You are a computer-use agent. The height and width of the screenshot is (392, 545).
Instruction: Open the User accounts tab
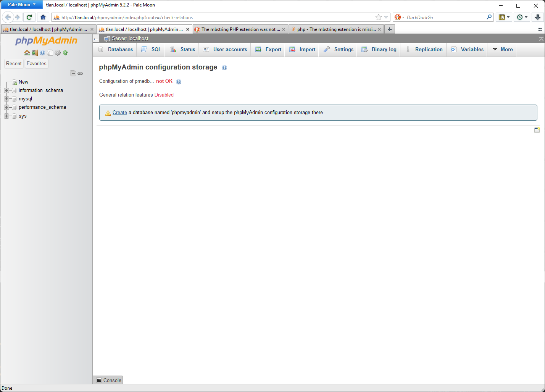pos(225,50)
